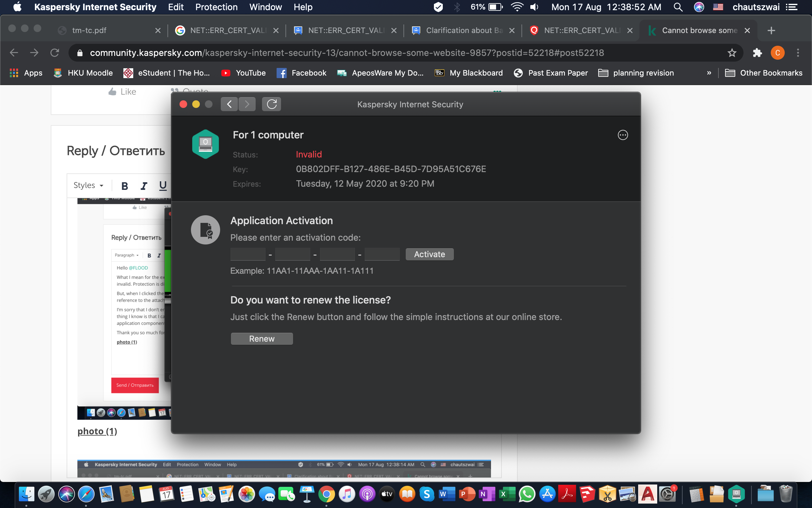Open WhatsApp from the Dock

(x=527, y=494)
